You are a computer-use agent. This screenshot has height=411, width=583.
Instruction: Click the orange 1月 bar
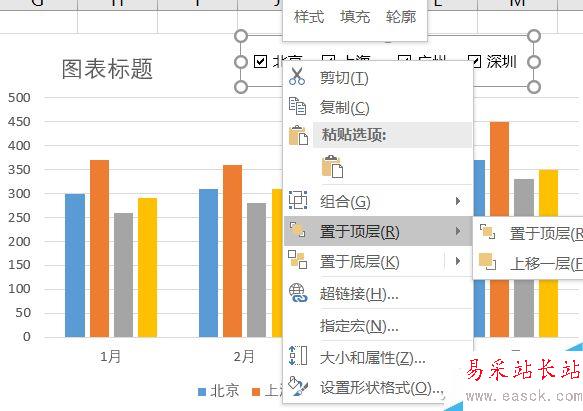[x=100, y=248]
